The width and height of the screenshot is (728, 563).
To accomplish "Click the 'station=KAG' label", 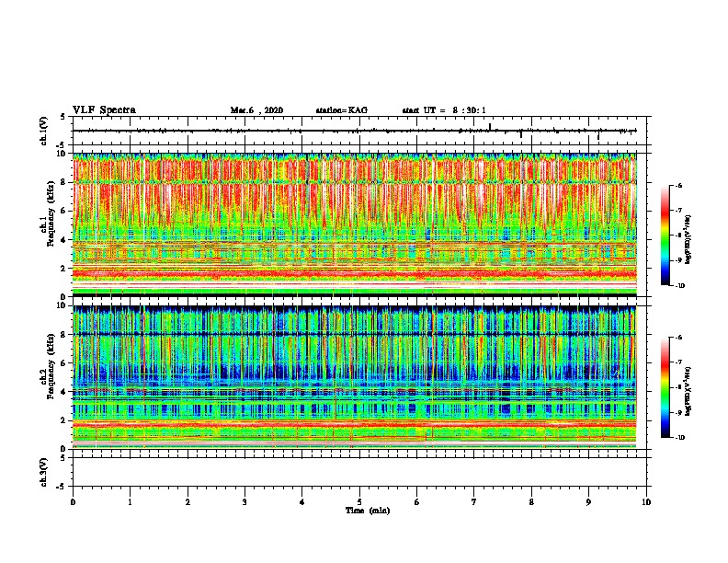I will coord(342,110).
